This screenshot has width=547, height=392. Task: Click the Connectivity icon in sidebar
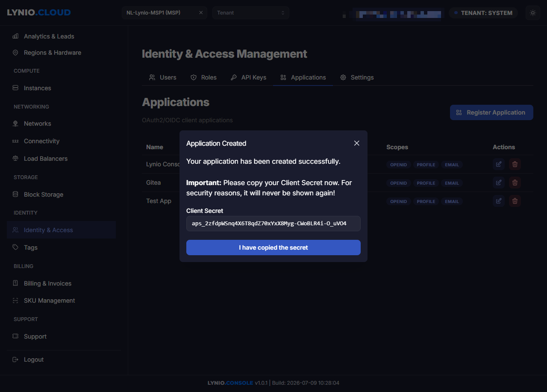tap(15, 141)
